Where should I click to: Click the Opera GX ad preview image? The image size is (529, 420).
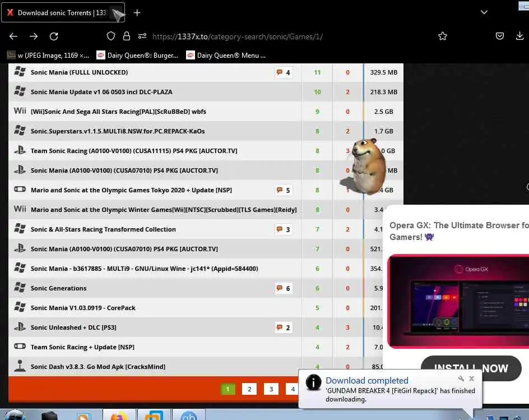pos(458,301)
